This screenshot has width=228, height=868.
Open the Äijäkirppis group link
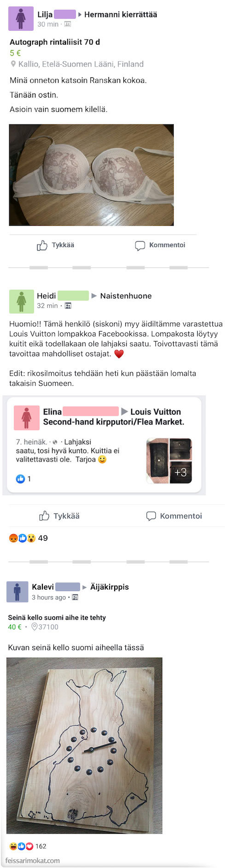(x=110, y=587)
